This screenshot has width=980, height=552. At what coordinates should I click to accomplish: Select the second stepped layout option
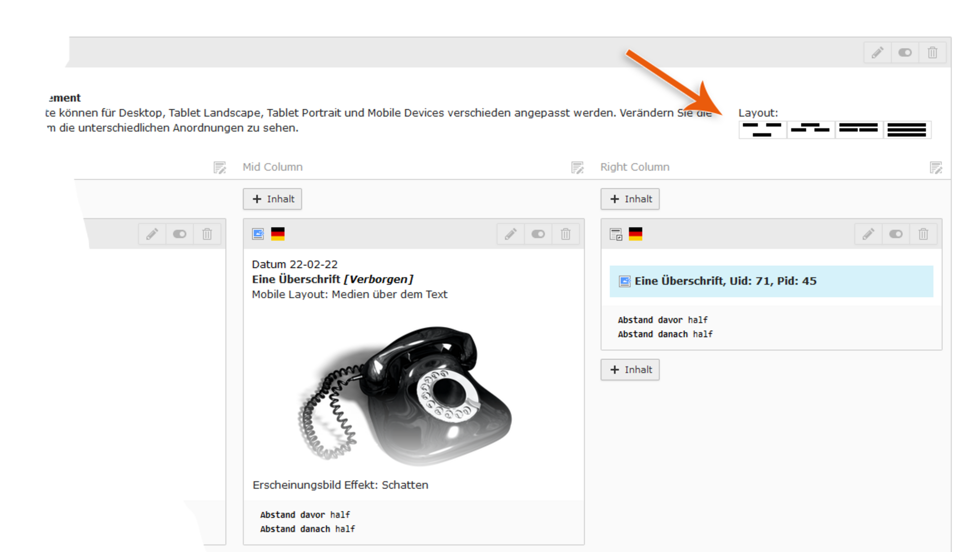pos(811,130)
